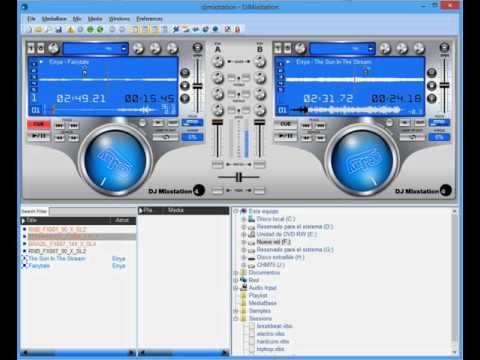480x360 pixels.
Task: Select 'The Sun In The Stream' track row
Action: coord(78,259)
